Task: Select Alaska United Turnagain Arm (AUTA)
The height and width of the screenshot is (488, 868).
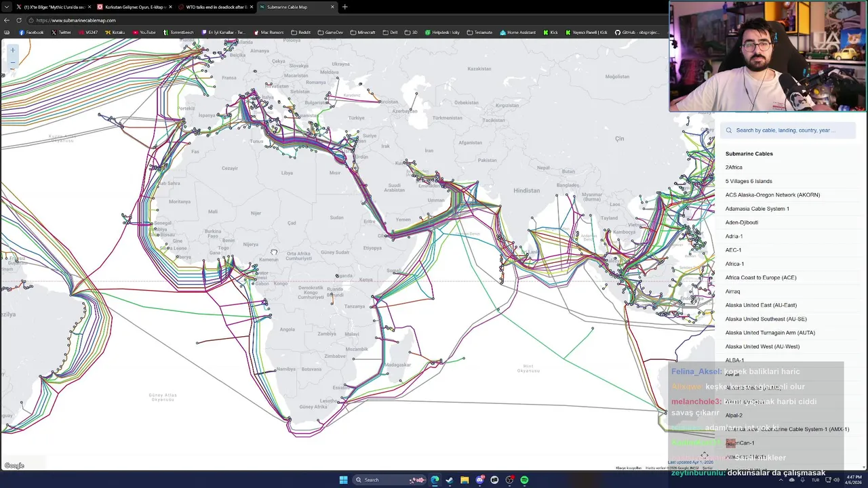Action: [x=770, y=333]
